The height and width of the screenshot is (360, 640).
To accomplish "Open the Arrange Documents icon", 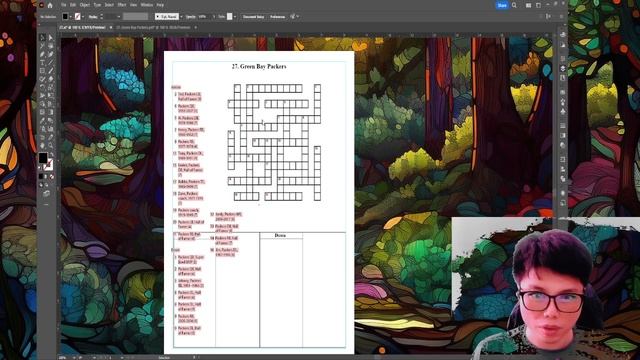I will [529, 5].
